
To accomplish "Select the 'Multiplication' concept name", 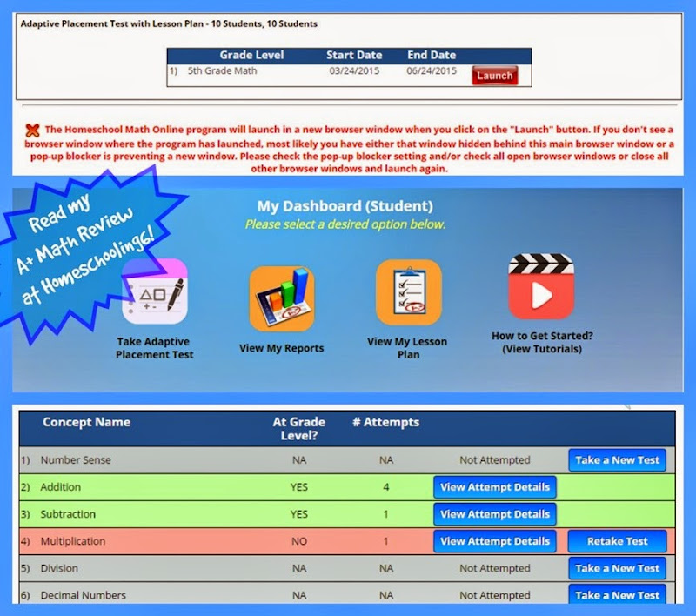I will [73, 541].
